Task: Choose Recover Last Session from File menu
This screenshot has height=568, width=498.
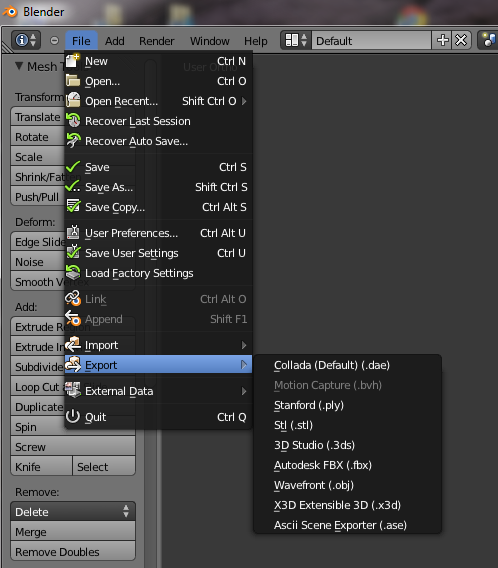Action: [158, 121]
